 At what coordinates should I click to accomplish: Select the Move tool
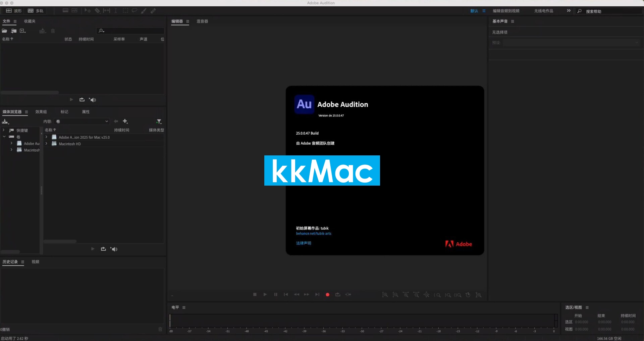pos(88,11)
